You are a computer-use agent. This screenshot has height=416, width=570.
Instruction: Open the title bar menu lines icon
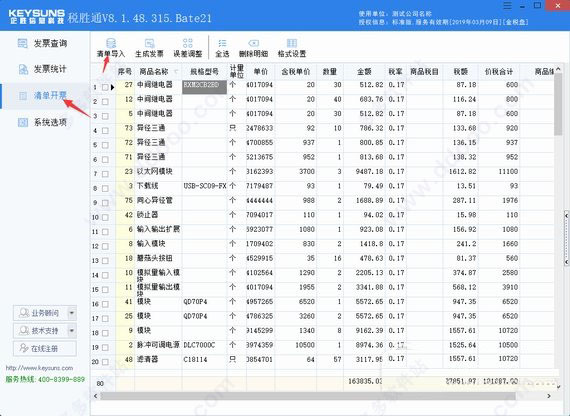507,5
